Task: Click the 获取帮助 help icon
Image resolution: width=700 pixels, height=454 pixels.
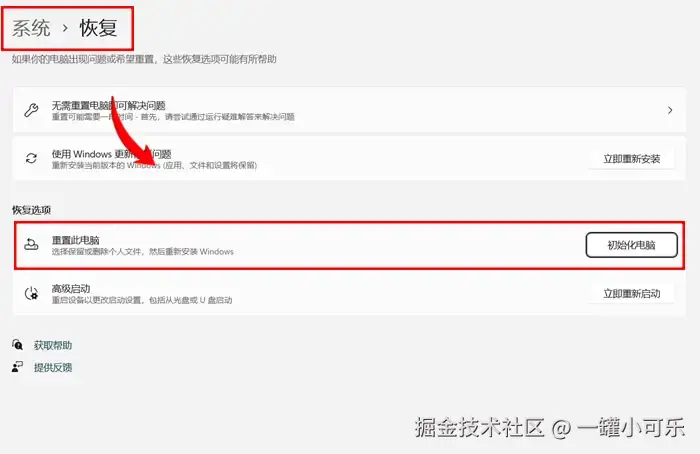Action: click(17, 345)
